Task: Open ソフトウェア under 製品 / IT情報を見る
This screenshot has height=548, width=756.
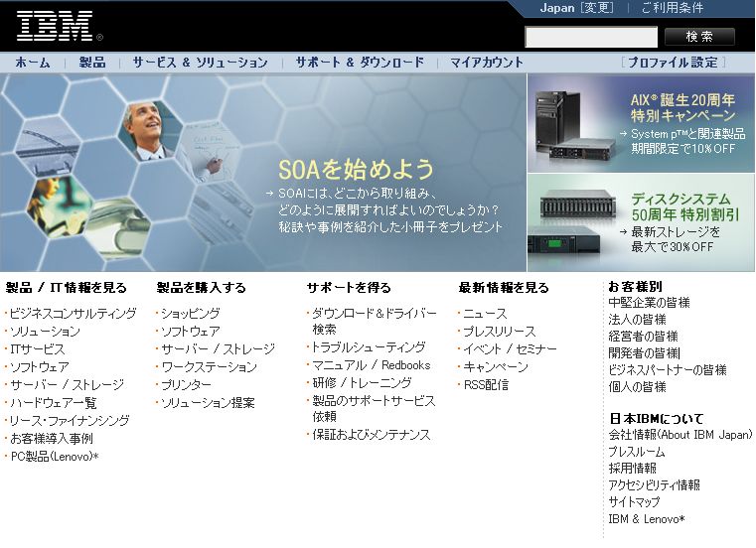Action: tap(40, 367)
